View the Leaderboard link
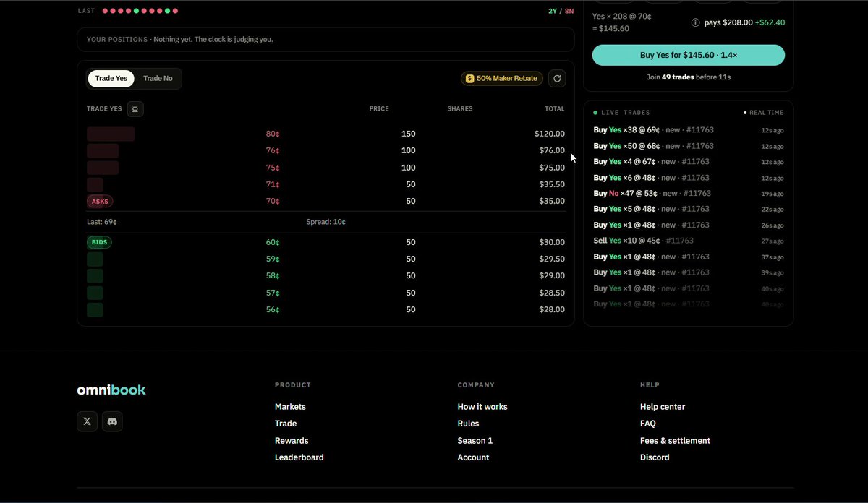The height and width of the screenshot is (503, 868). 299,457
